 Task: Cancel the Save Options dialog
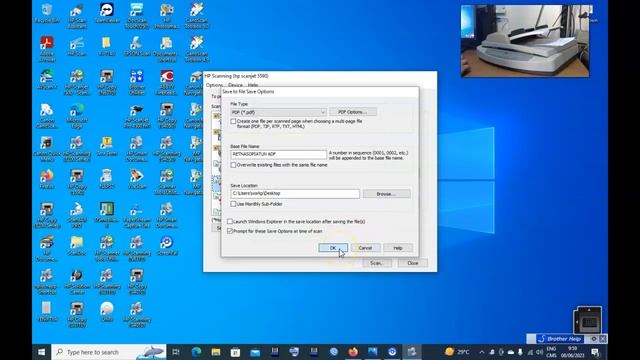[365, 248]
